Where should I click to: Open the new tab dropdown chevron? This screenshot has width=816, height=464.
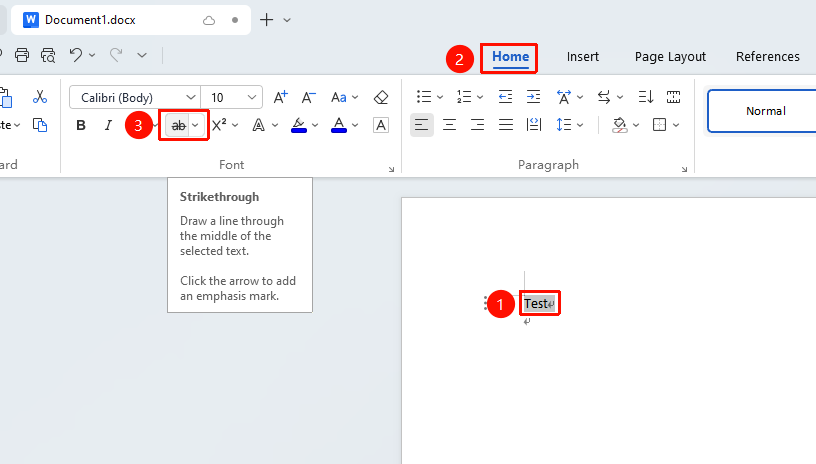click(x=287, y=20)
